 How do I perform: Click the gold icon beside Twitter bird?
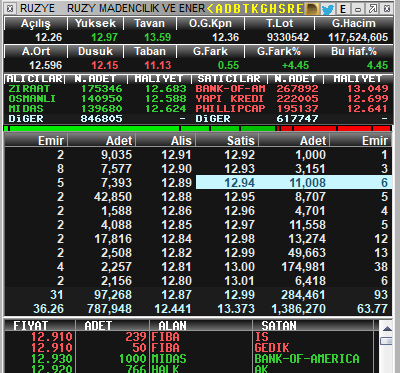pyautogui.click(x=312, y=9)
